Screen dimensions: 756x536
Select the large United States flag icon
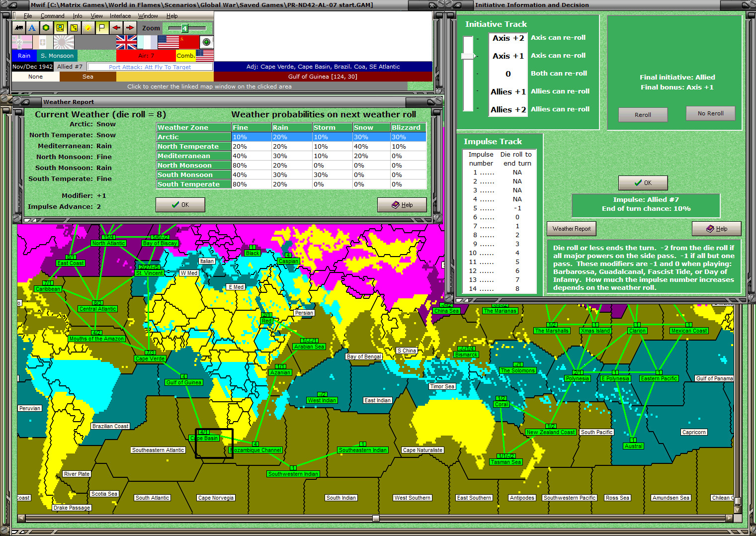point(168,42)
